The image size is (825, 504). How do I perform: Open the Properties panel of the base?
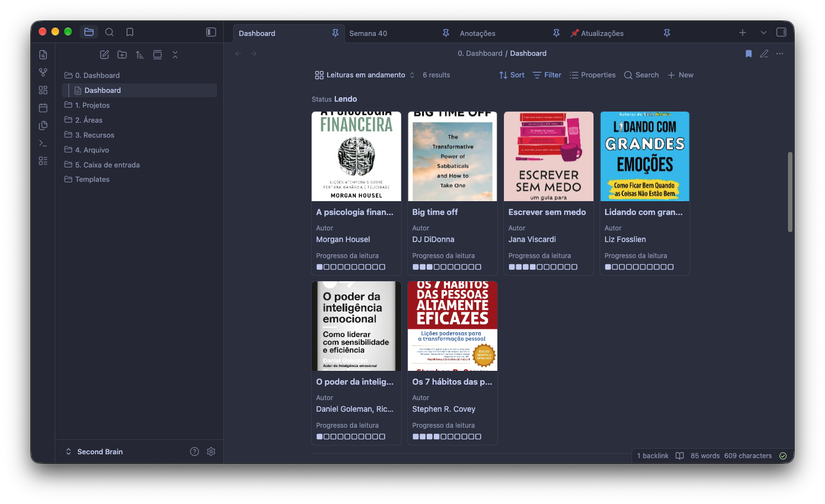593,75
